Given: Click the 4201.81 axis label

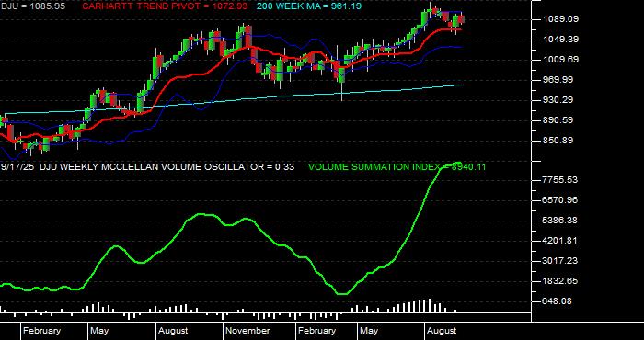Looking at the screenshot, I should [560, 241].
